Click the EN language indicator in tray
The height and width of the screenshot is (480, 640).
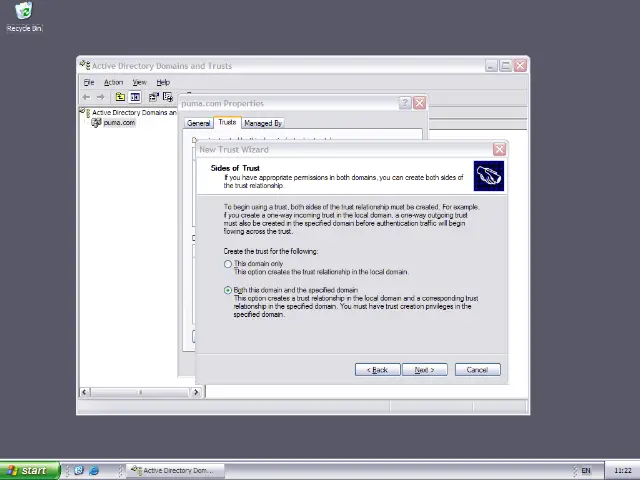point(586,471)
